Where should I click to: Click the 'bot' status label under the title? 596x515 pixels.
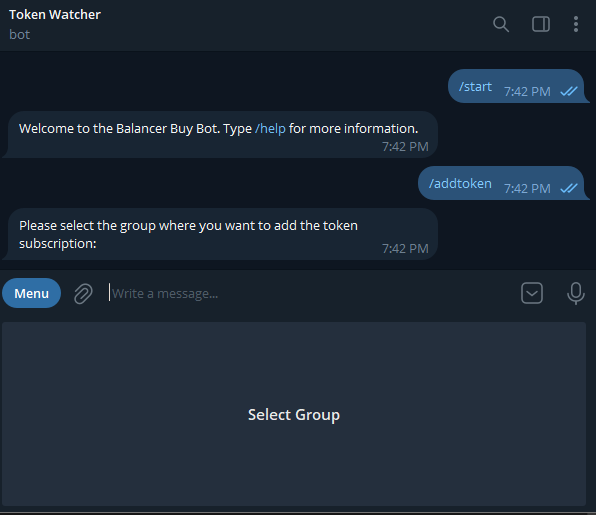19,35
